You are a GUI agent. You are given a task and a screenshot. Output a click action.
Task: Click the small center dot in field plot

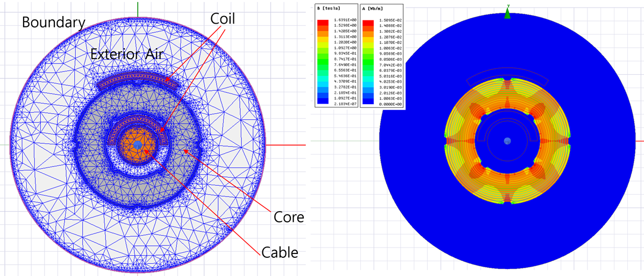click(507, 141)
